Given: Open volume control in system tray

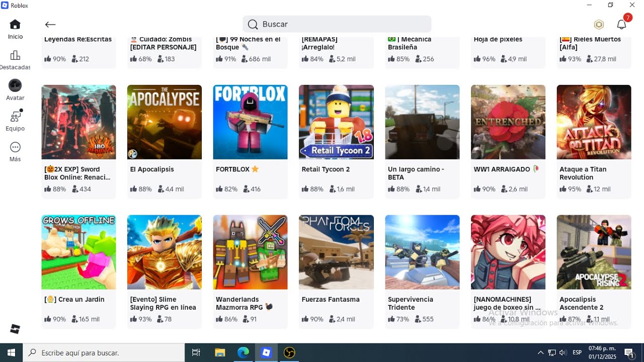Looking at the screenshot, I should point(563,353).
